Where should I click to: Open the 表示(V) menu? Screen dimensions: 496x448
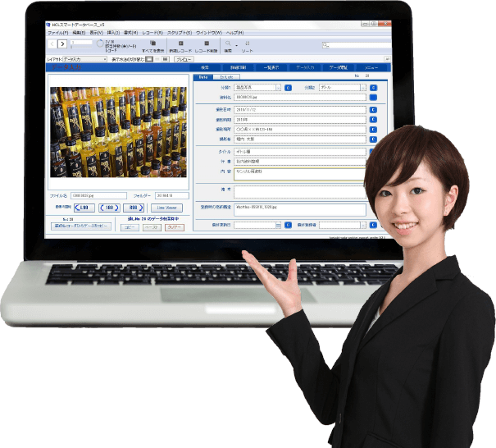(x=97, y=33)
